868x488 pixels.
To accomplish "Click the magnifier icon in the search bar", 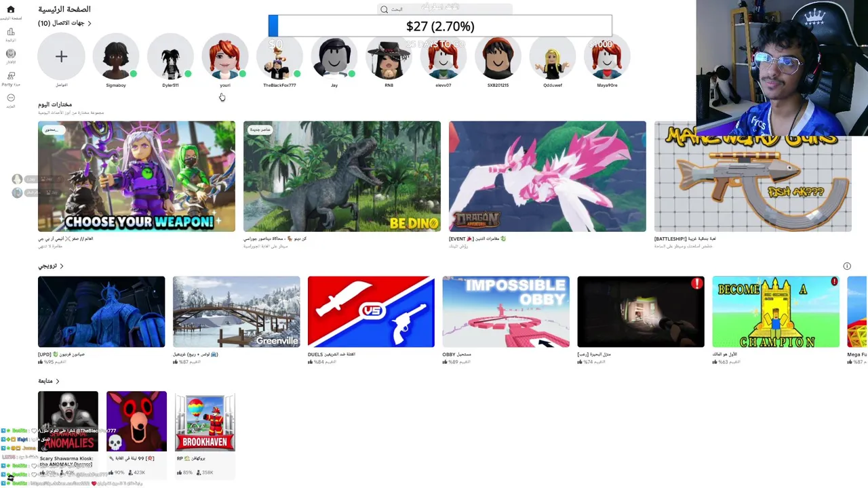I will 384,9.
